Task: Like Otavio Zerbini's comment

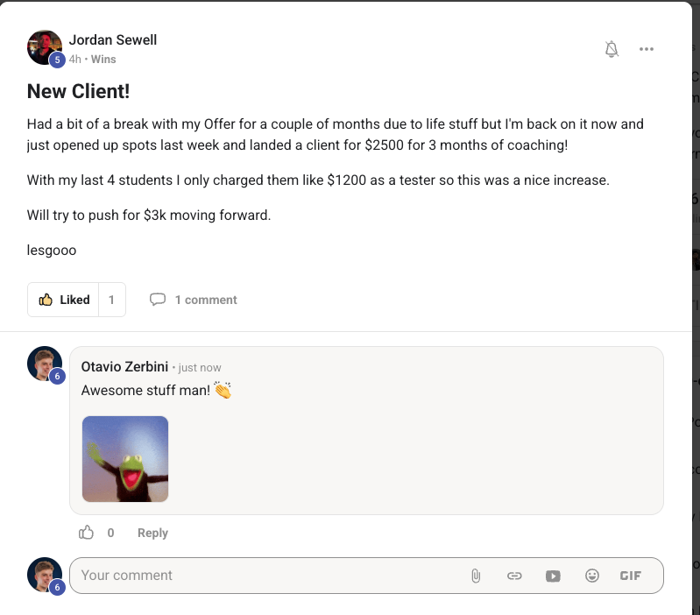Action: (87, 533)
